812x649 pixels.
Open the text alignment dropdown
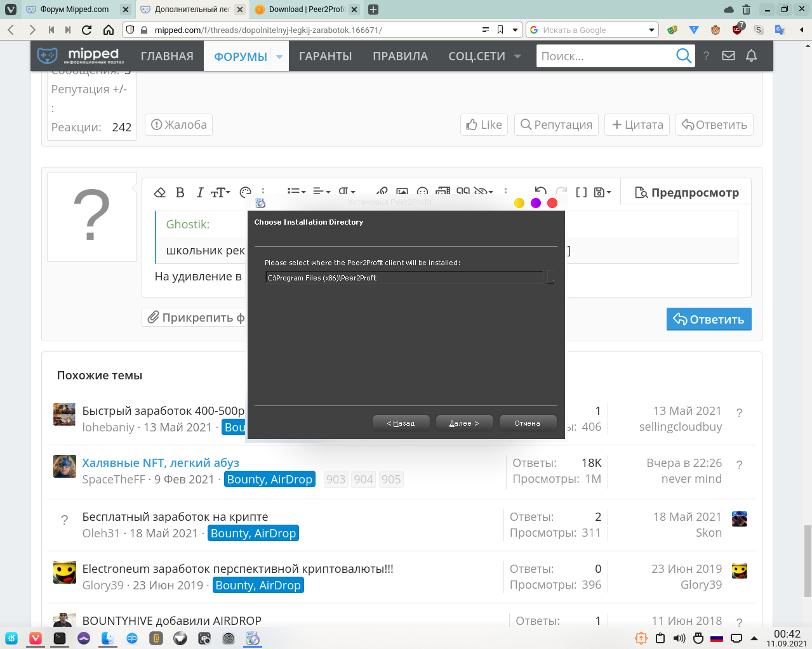321,192
